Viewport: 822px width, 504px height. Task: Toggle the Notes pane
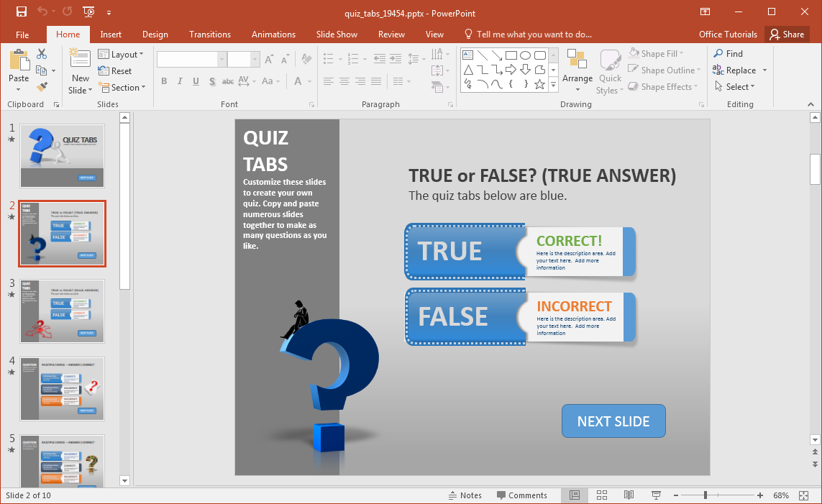pyautogui.click(x=465, y=495)
